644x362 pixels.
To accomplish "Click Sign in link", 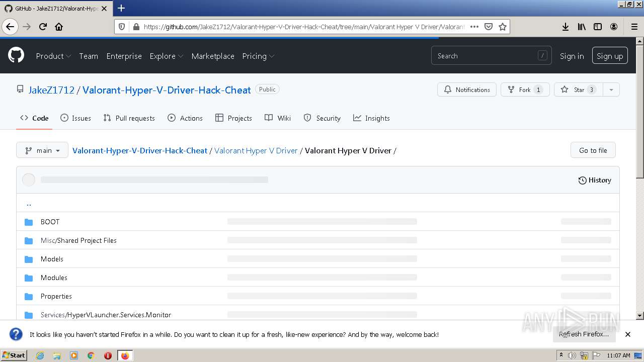I will [x=572, y=56].
